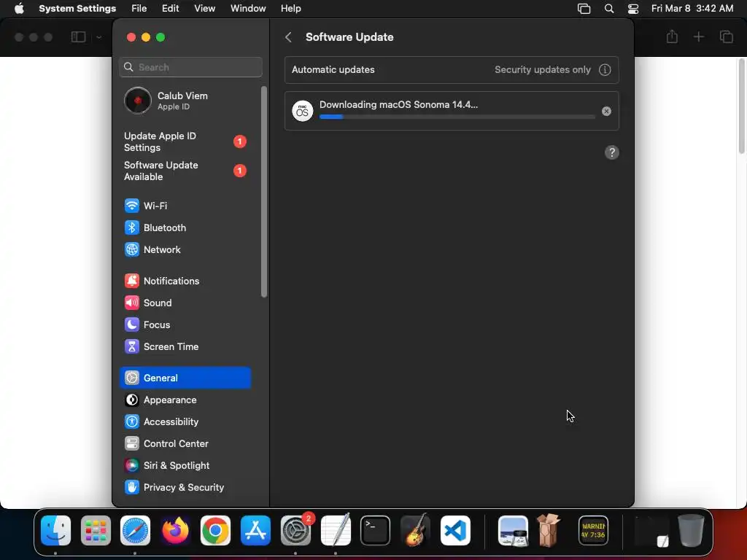The height and width of the screenshot is (560, 747).
Task: Click System Settings Dock icon
Action: [x=295, y=530]
